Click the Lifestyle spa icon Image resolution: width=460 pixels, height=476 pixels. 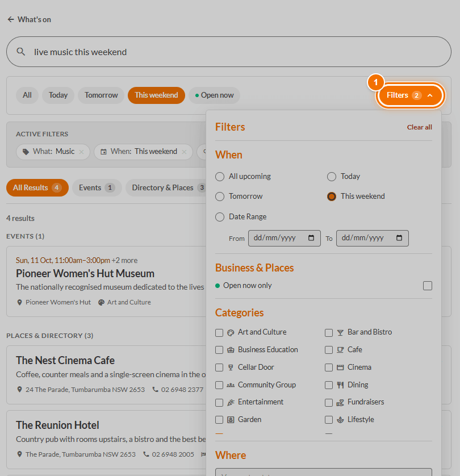click(340, 420)
